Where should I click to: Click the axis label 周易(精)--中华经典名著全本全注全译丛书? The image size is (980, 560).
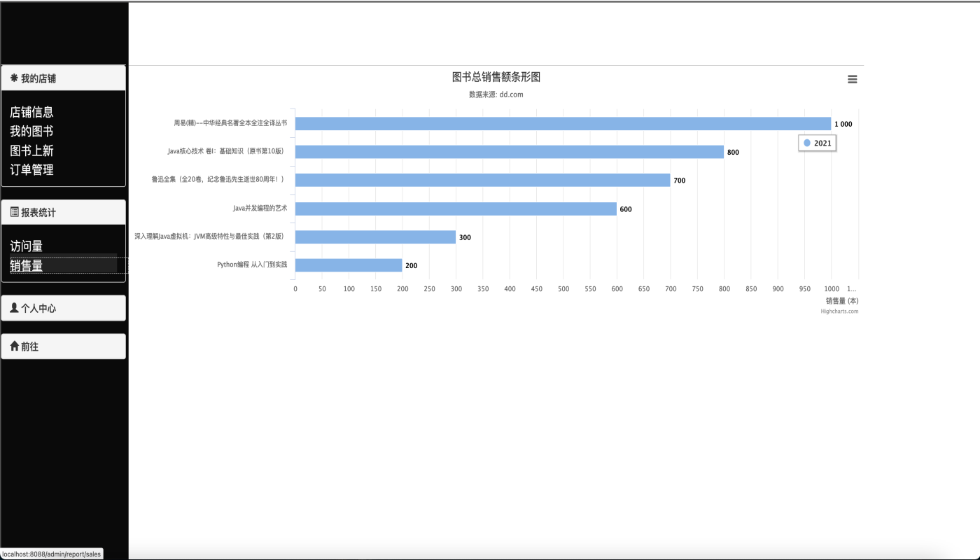click(x=230, y=122)
